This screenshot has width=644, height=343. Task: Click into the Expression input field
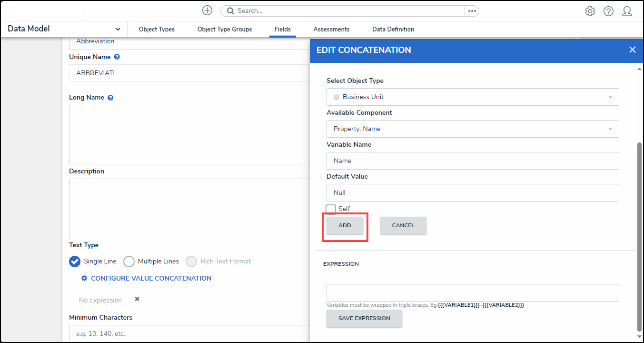472,293
